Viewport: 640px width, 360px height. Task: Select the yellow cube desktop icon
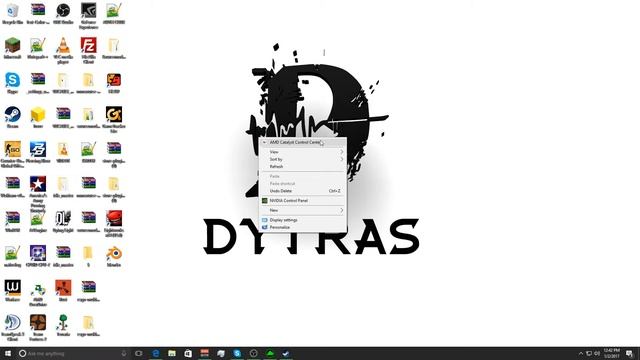click(x=38, y=115)
